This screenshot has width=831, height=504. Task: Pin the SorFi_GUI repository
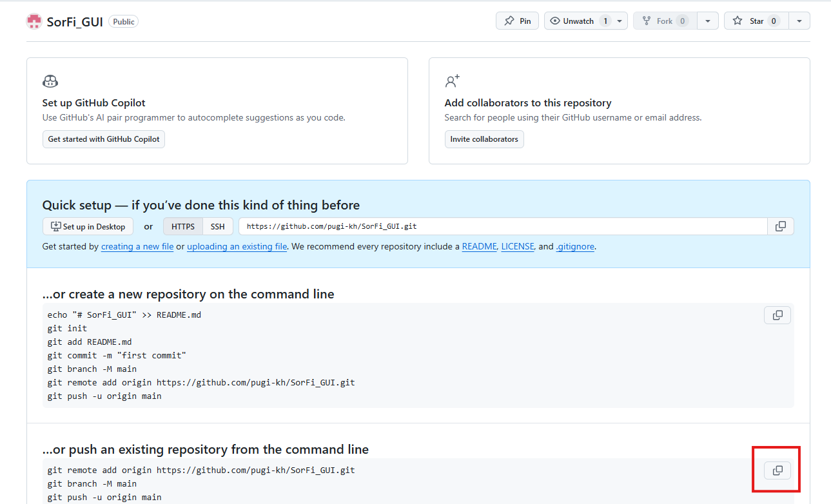(517, 21)
